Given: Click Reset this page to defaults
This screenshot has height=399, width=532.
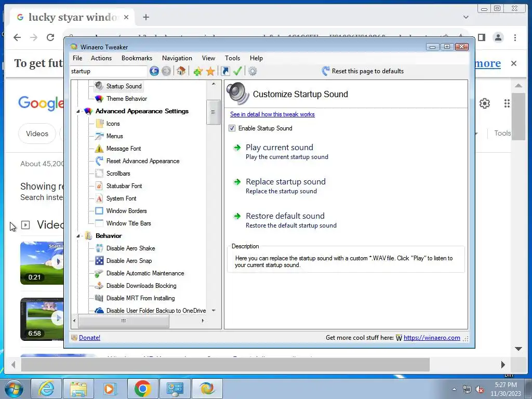Looking at the screenshot, I should tap(363, 71).
